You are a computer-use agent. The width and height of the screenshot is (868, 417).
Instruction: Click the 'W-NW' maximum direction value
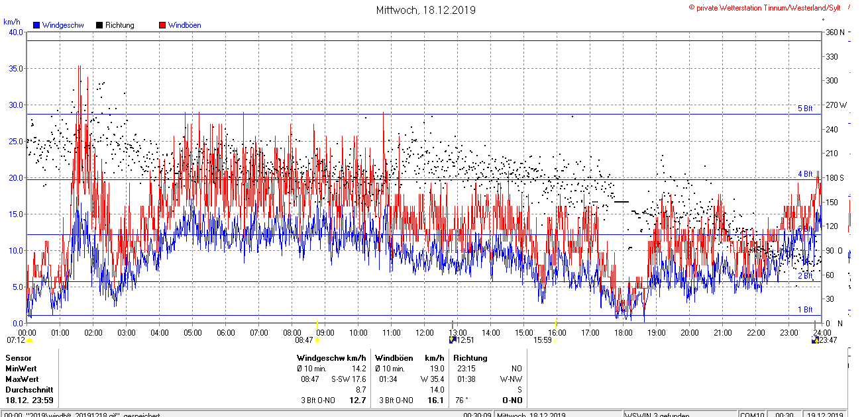(x=511, y=379)
